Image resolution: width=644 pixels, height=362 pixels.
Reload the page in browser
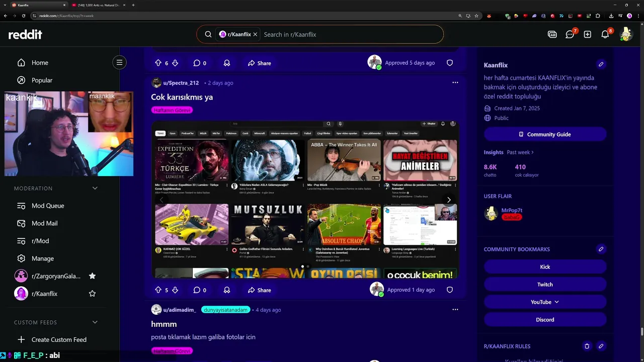coord(23,16)
